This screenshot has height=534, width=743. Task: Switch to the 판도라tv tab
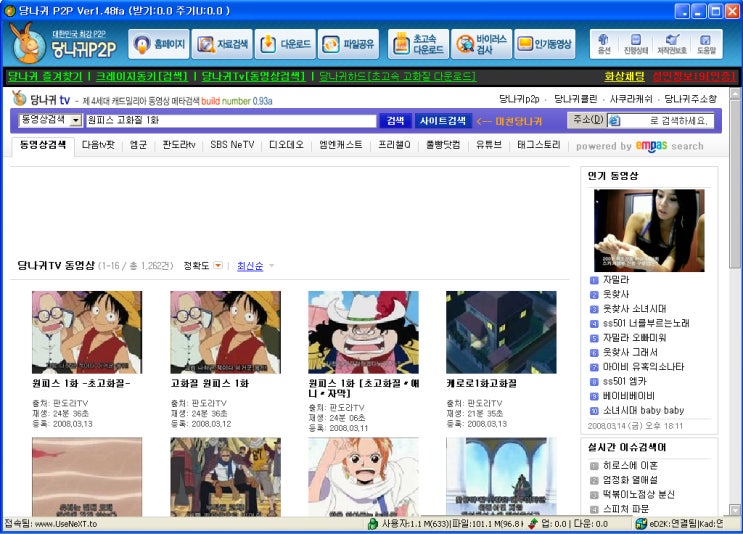coord(177,145)
